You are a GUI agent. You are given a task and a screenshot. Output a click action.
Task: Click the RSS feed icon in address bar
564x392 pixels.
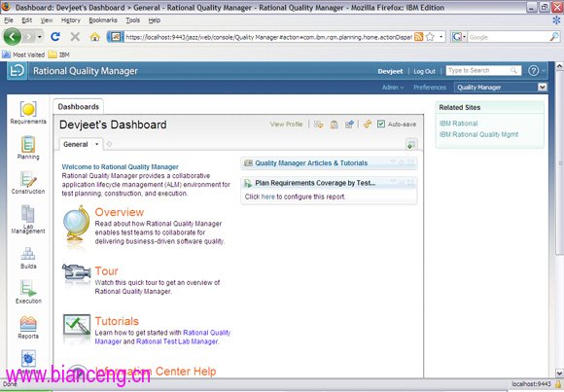(418, 37)
